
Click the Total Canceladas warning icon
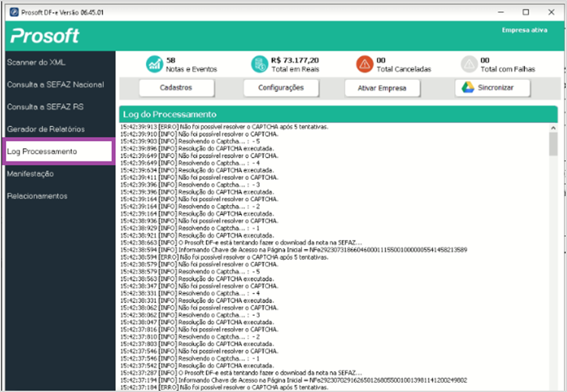(364, 64)
